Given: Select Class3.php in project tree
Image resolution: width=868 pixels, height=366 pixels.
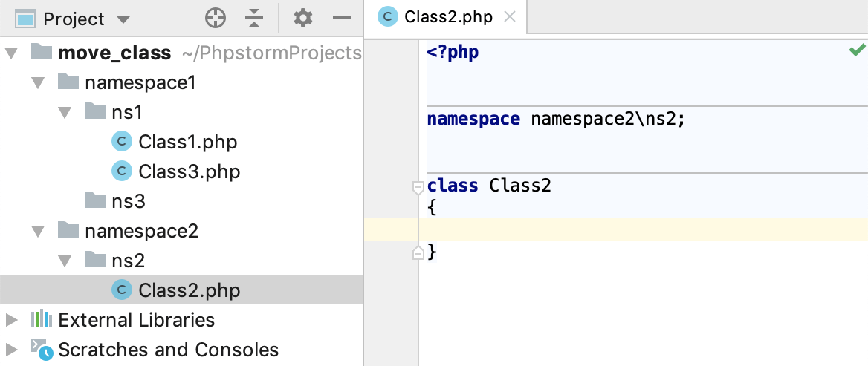Looking at the screenshot, I should coord(189,171).
